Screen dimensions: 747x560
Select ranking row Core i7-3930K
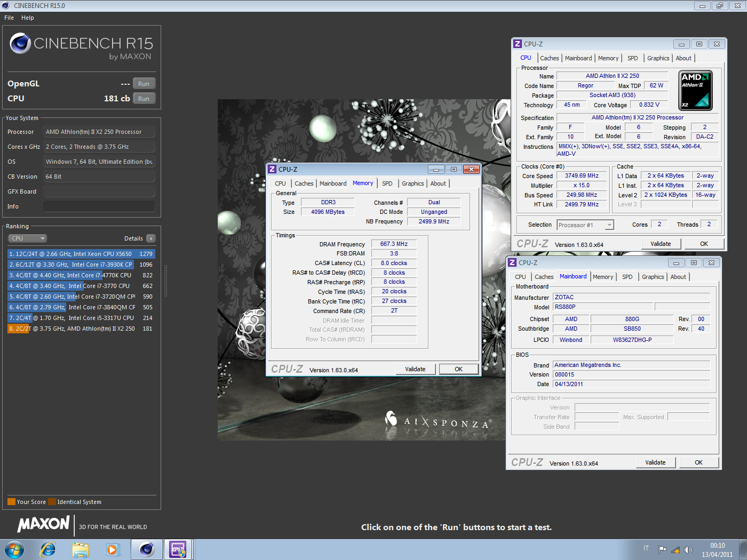tap(81, 265)
